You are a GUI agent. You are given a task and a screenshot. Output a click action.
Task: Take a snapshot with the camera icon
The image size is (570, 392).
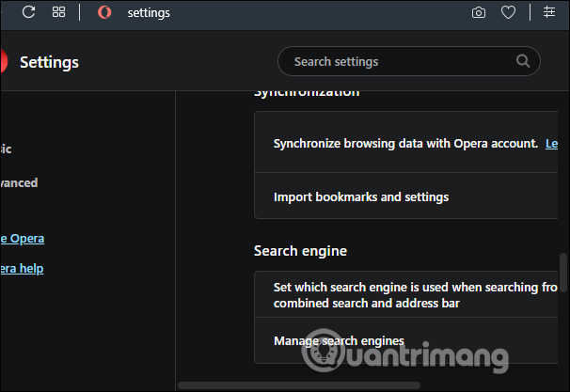point(479,13)
